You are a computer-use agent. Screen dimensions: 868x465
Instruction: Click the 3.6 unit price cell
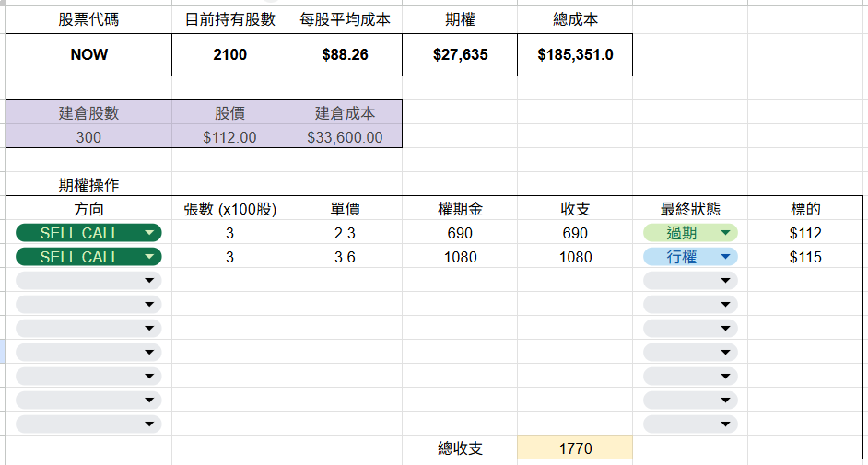point(345,257)
